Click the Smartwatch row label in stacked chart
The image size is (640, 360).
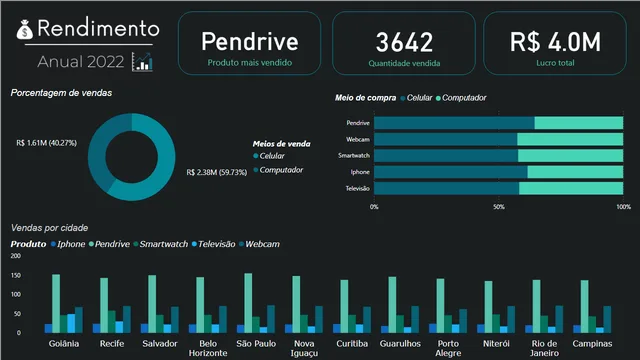[x=354, y=156]
